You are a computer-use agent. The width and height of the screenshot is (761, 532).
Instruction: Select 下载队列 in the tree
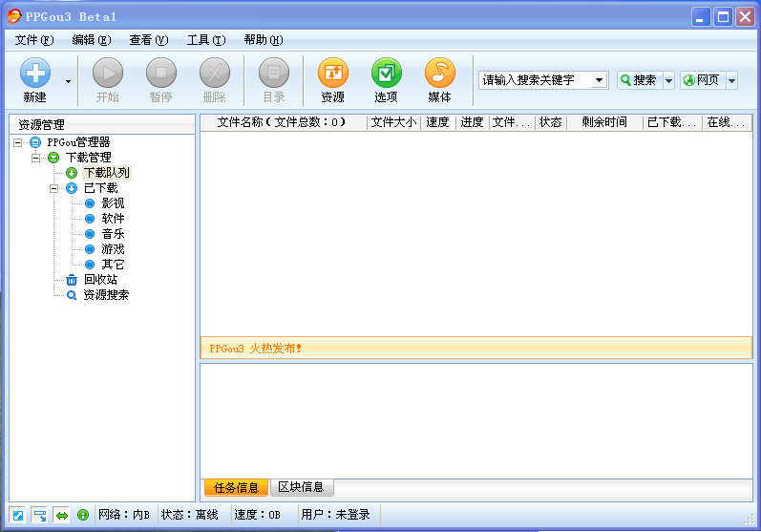tap(107, 173)
